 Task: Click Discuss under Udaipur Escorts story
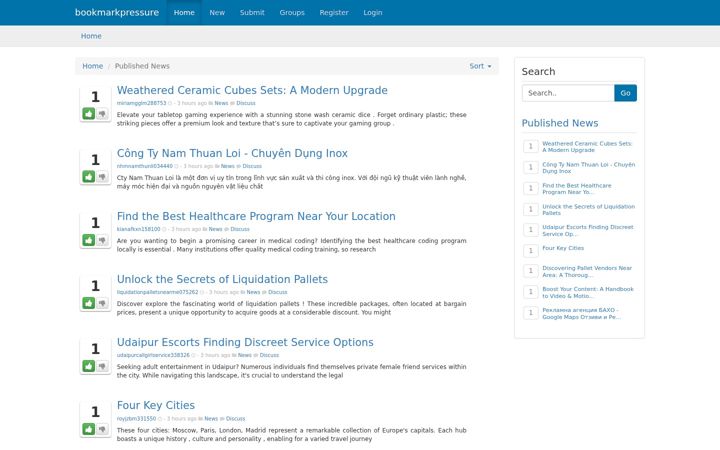tap(269, 355)
